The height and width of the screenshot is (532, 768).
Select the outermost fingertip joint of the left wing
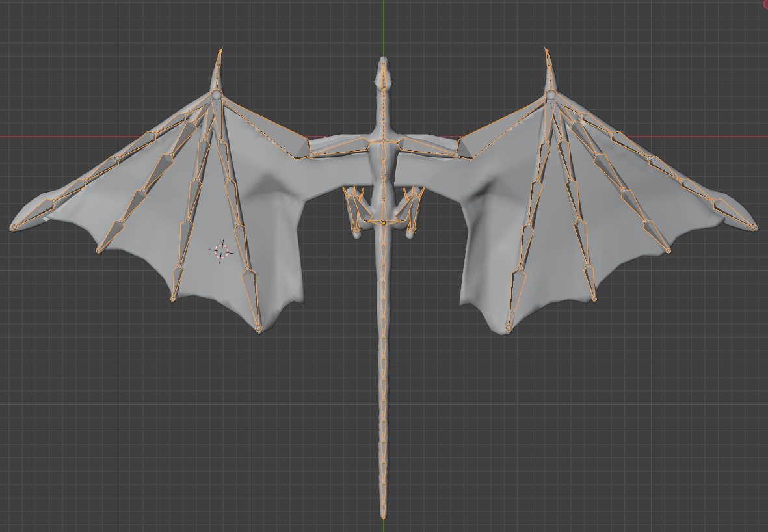click(x=14, y=227)
